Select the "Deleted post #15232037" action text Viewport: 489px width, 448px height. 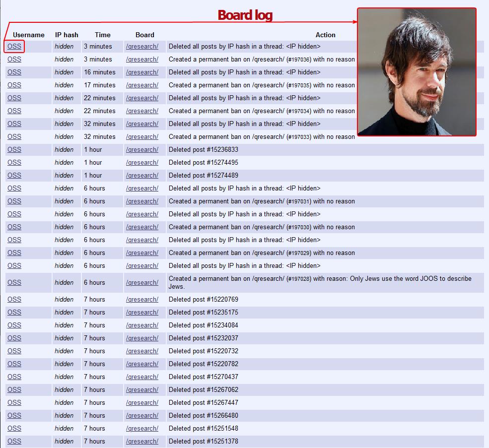pyautogui.click(x=204, y=338)
